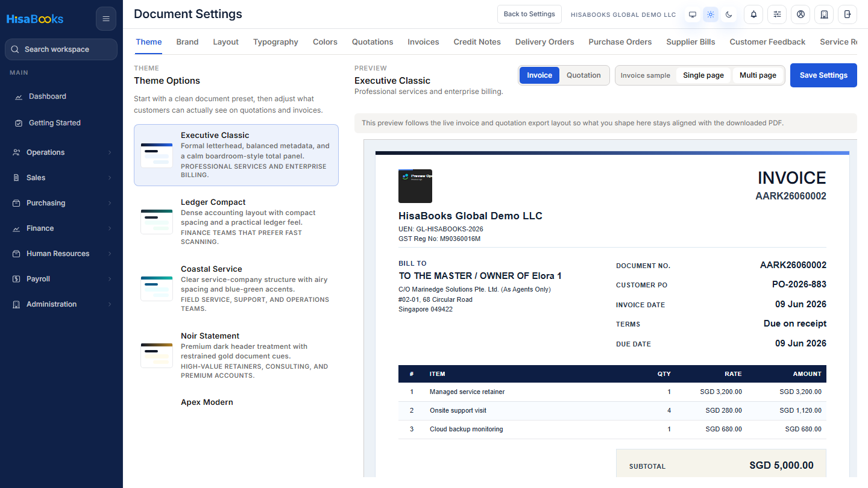Switch preview to Invoice

pos(539,75)
